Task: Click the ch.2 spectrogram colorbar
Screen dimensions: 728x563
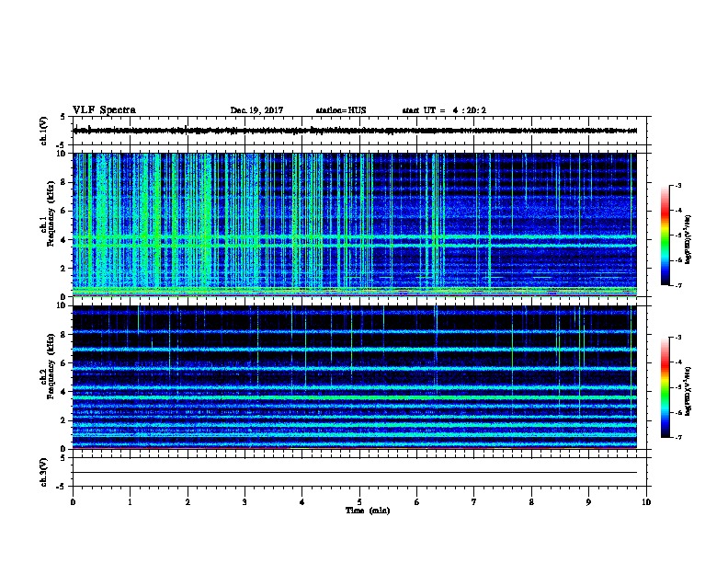Action: 665,387
